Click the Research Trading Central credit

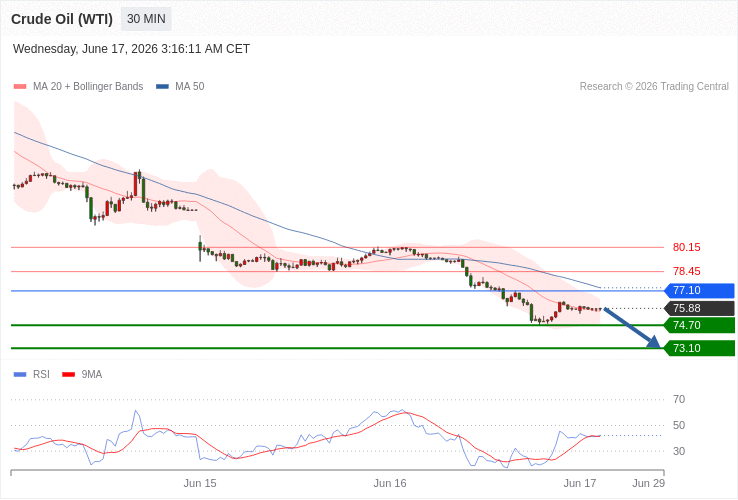(654, 87)
